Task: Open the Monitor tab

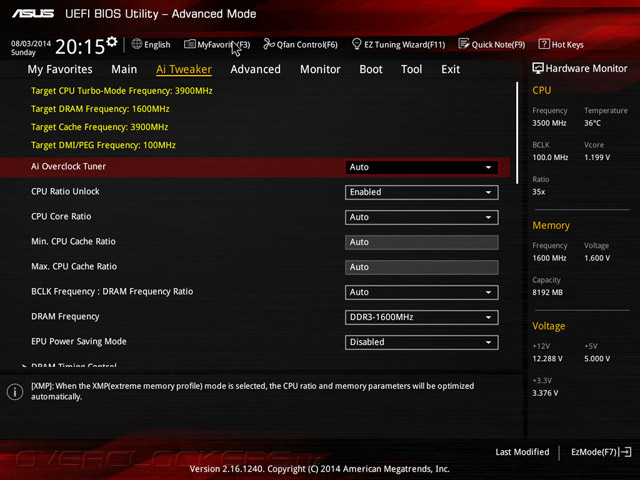Action: coord(320,69)
